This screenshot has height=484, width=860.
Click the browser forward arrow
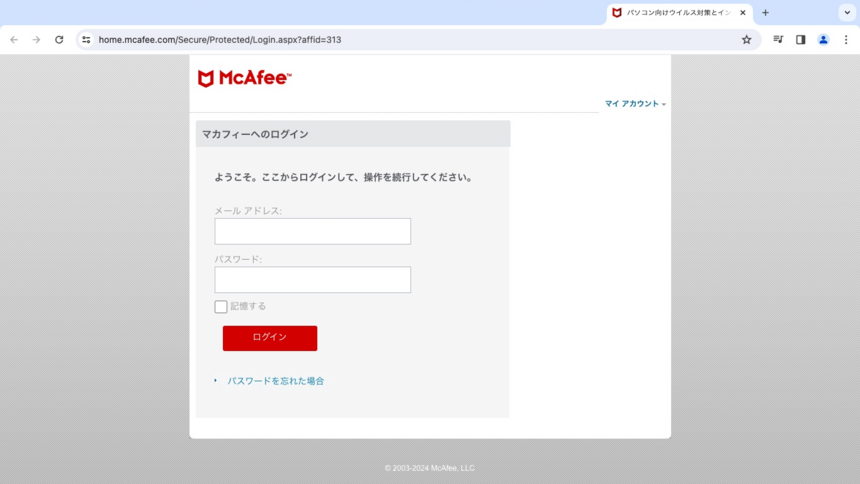[36, 40]
